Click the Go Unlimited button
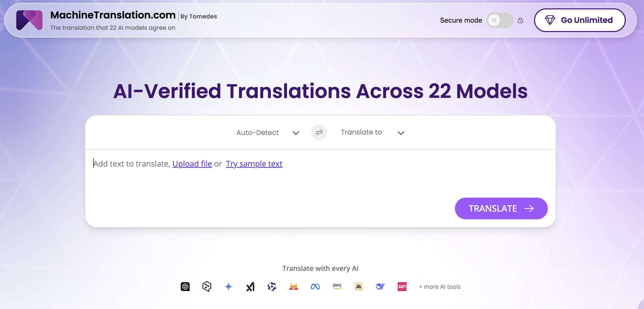 pos(579,20)
